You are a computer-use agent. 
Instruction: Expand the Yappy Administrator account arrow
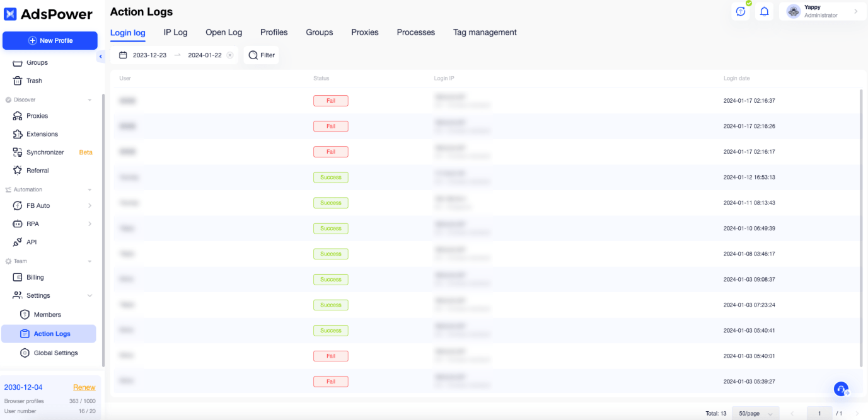point(856,11)
